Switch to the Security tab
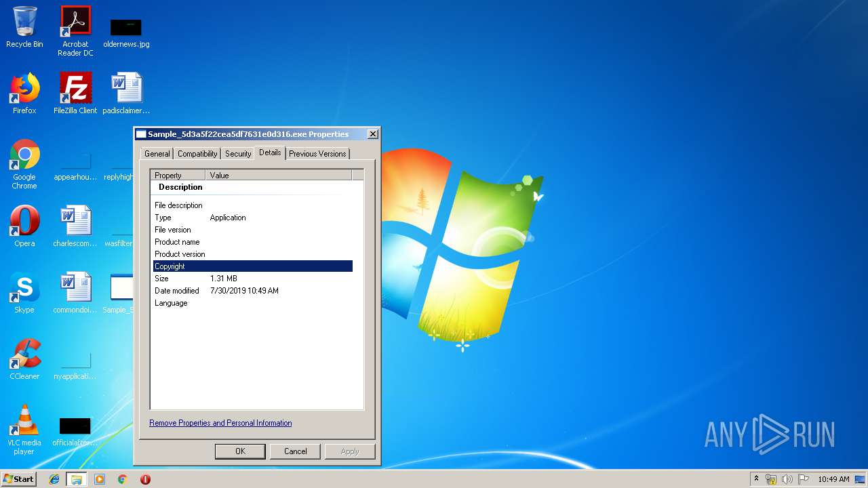 click(x=238, y=154)
